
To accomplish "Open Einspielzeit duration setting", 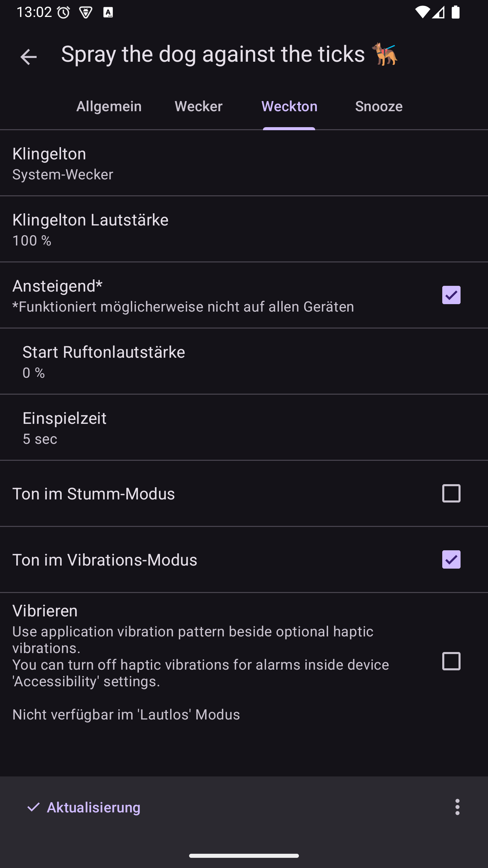I will point(244,428).
